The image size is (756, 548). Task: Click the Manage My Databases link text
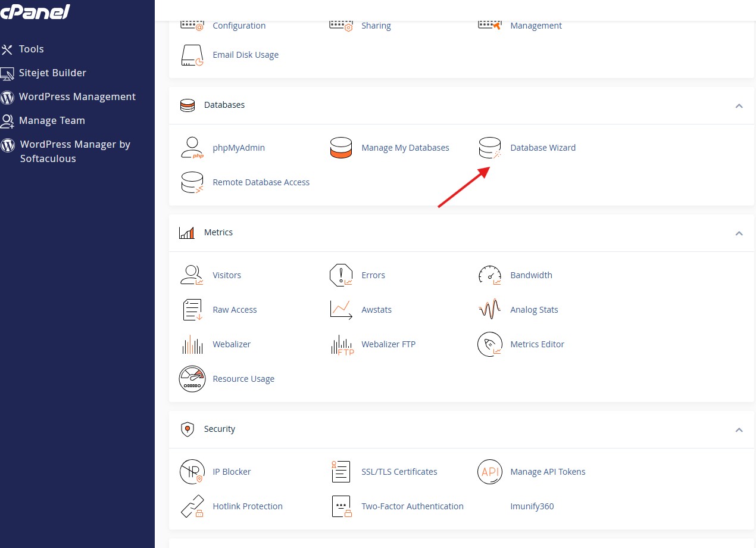[x=405, y=148]
